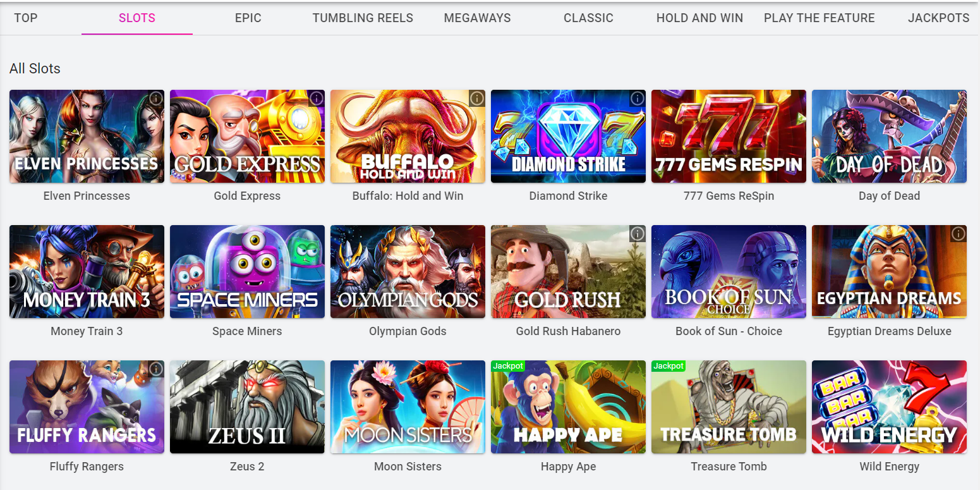The image size is (980, 490).
Task: Click the Wild Energy title text
Action: click(889, 467)
